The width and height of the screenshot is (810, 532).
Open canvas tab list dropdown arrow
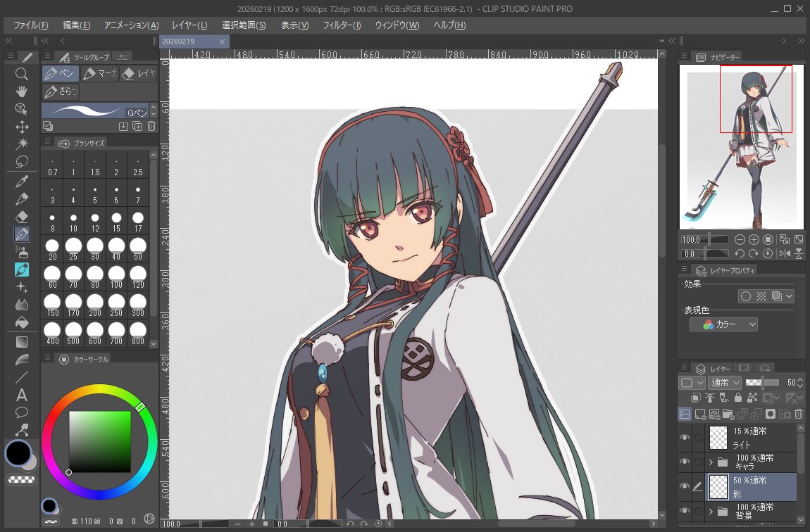tap(662, 41)
